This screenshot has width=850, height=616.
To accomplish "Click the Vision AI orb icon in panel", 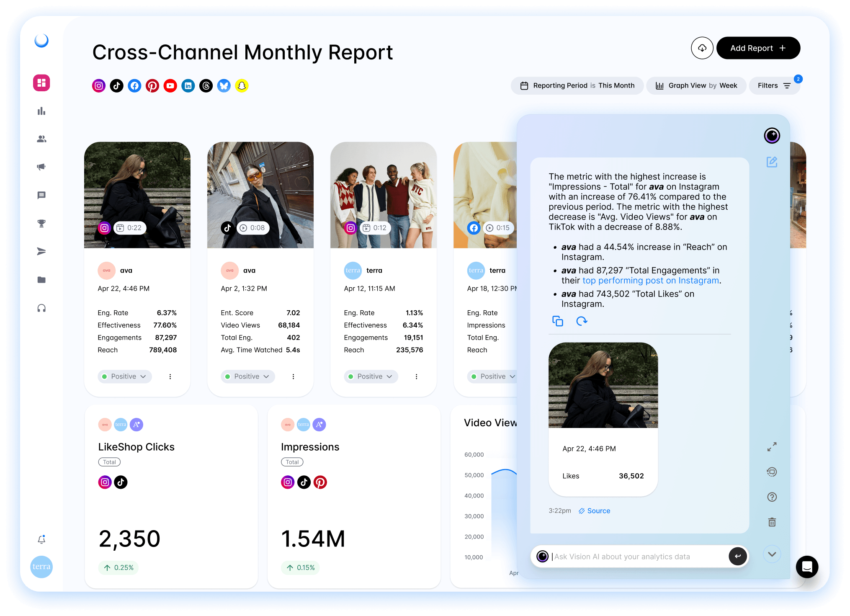I will (772, 136).
